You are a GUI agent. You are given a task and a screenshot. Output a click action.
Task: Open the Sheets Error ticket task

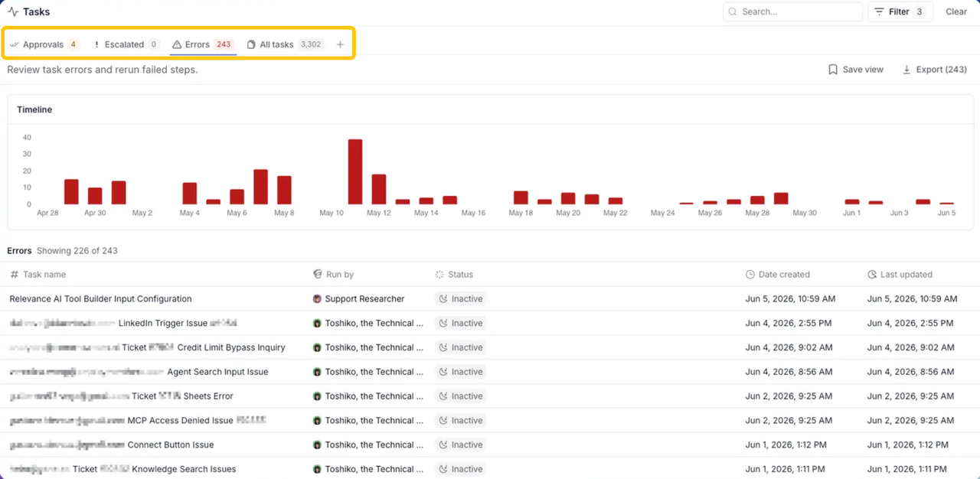point(121,396)
